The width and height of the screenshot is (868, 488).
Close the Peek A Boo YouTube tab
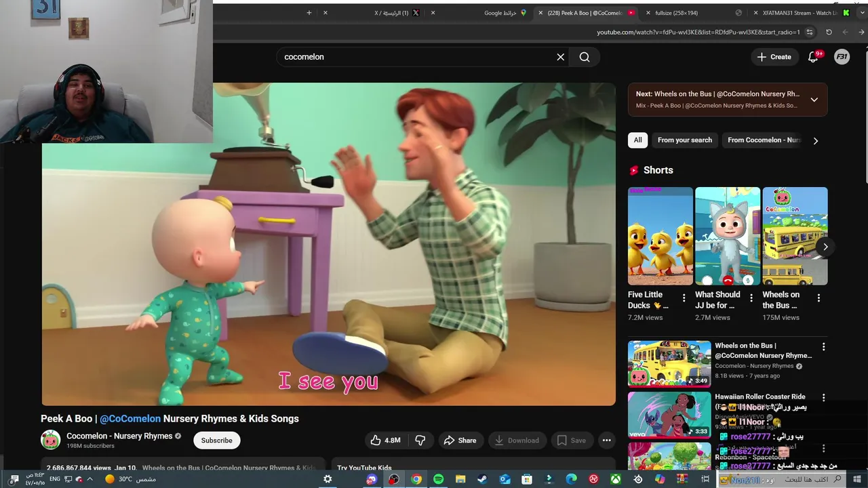(540, 13)
